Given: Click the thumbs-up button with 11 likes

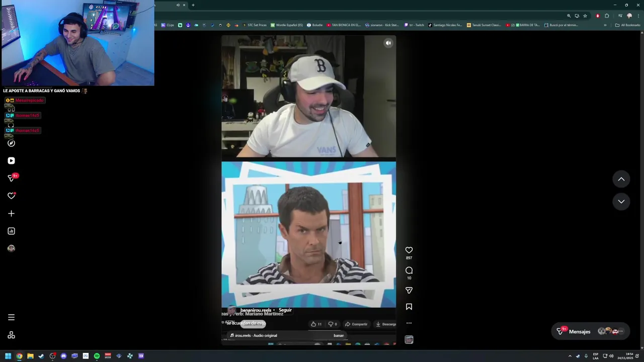Looking at the screenshot, I should (x=316, y=324).
